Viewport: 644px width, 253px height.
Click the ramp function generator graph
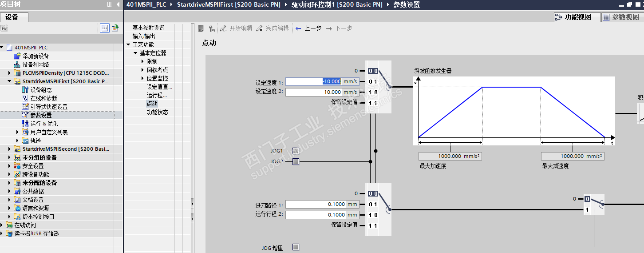[514, 110]
